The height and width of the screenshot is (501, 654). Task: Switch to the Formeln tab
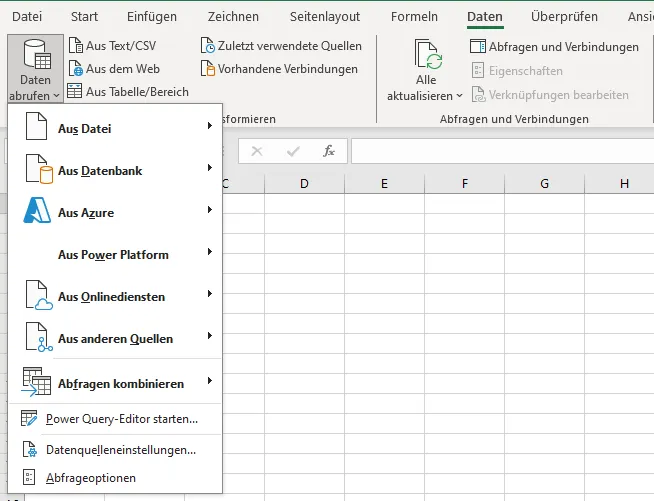[x=414, y=17]
